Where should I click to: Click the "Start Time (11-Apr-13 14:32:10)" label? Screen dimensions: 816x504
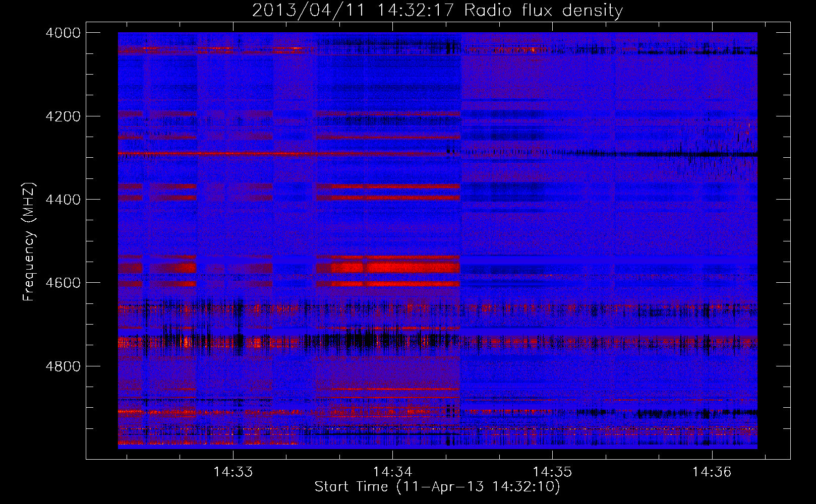tap(437, 487)
